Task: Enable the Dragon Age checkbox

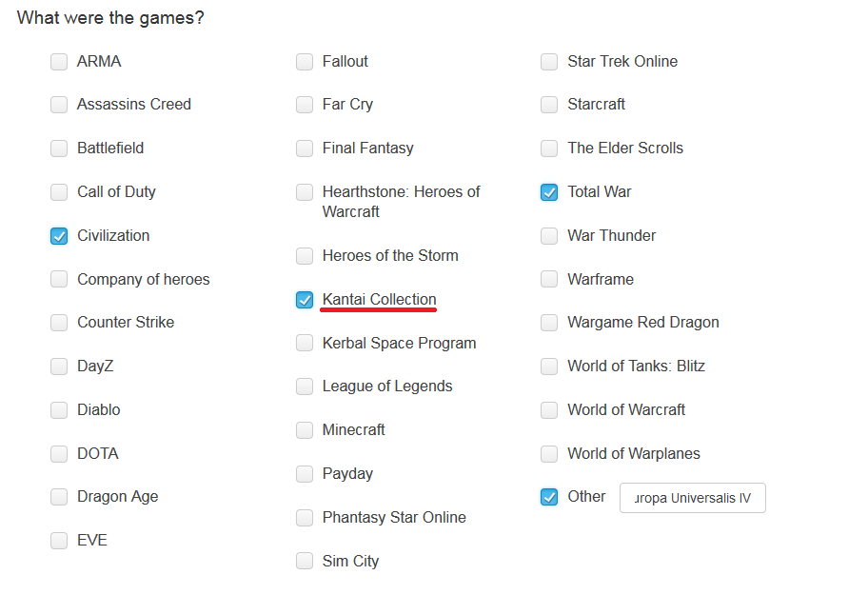Action: coord(59,497)
